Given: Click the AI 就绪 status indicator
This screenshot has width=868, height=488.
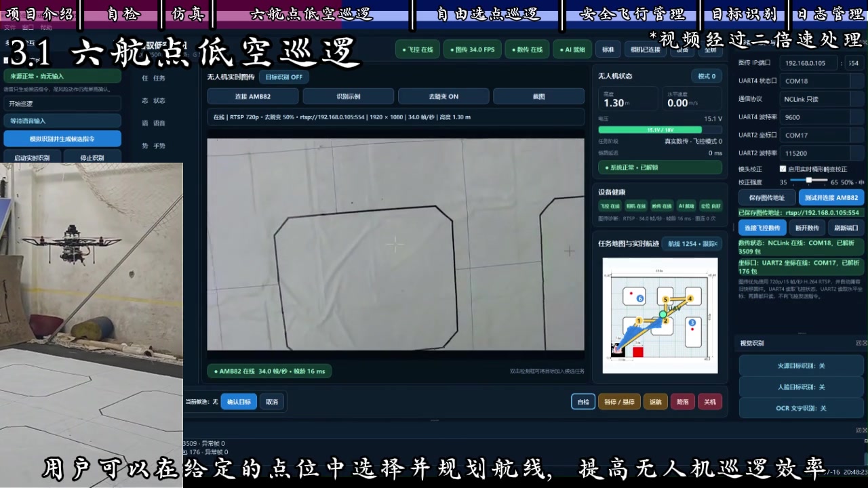Looking at the screenshot, I should tap(572, 49).
